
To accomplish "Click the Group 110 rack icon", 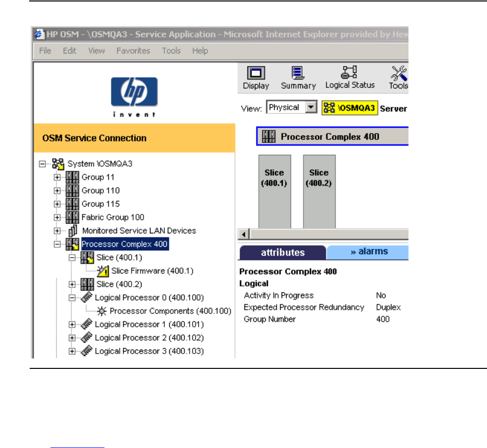I will [x=72, y=190].
